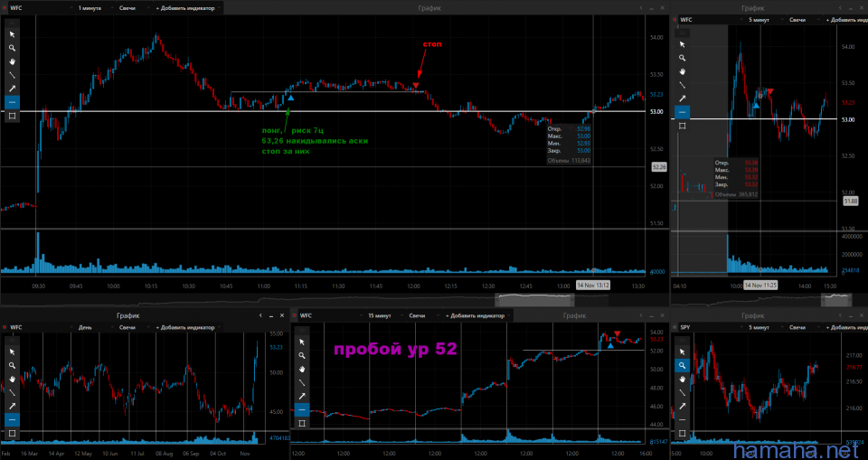Toggle the zoom tool in SPY chart

(682, 365)
